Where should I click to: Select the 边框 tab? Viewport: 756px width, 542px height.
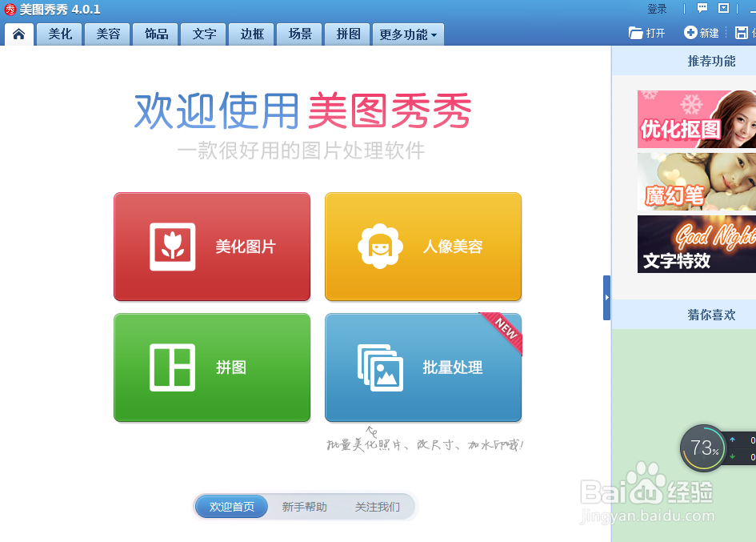(x=252, y=34)
